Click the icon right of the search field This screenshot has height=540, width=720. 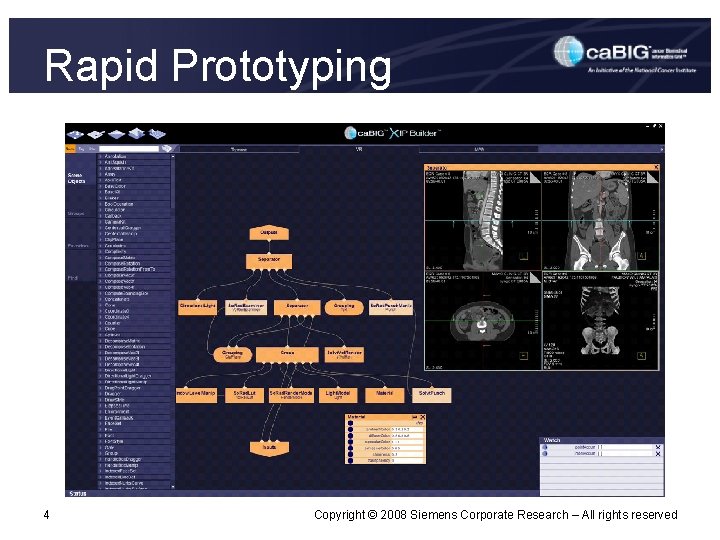coord(166,149)
